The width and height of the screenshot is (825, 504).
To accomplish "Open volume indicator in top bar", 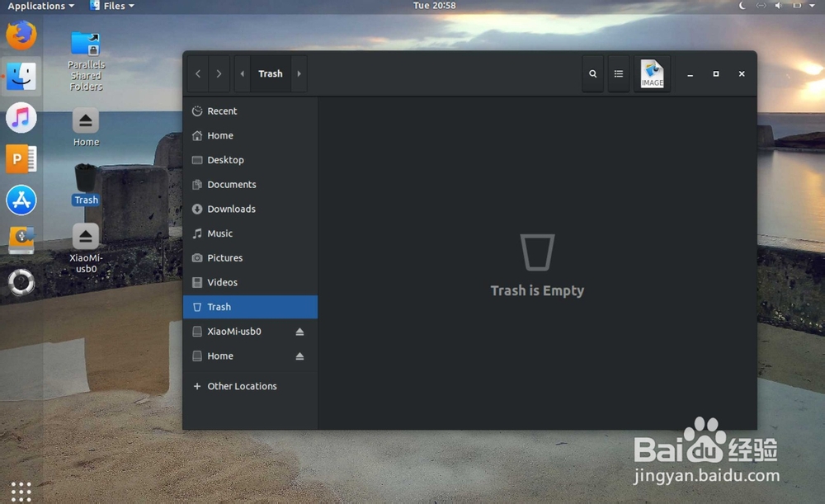I will 779,6.
